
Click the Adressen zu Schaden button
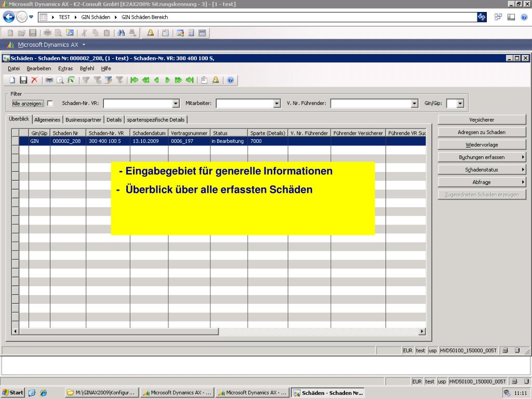482,132
